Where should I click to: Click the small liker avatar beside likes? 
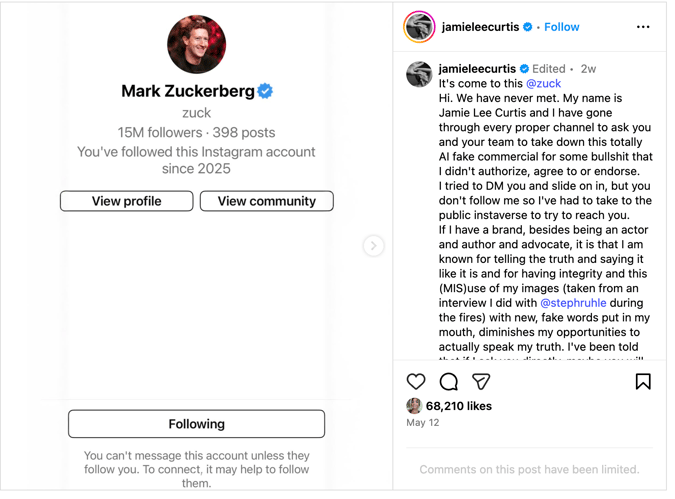coord(414,406)
